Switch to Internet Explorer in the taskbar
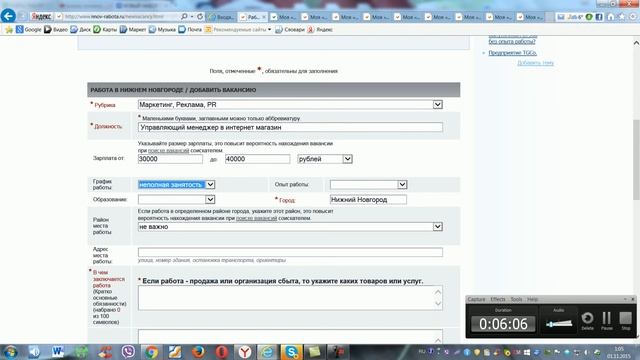 click(x=268, y=352)
